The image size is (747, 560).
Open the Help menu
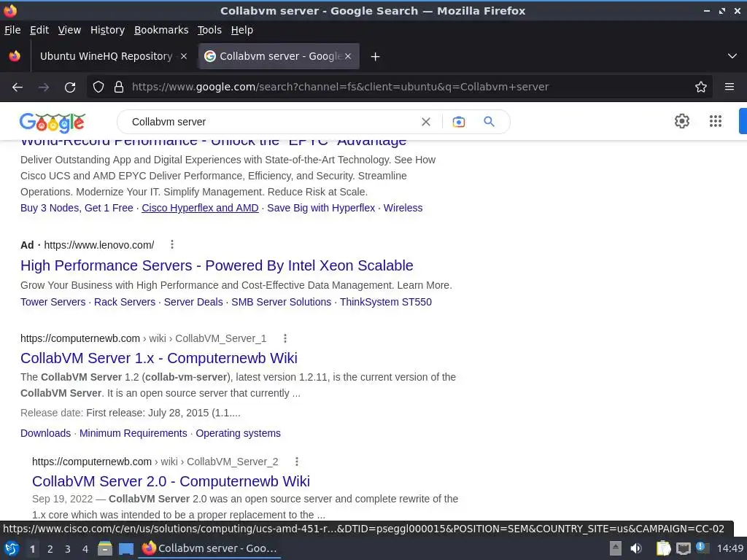(x=242, y=30)
